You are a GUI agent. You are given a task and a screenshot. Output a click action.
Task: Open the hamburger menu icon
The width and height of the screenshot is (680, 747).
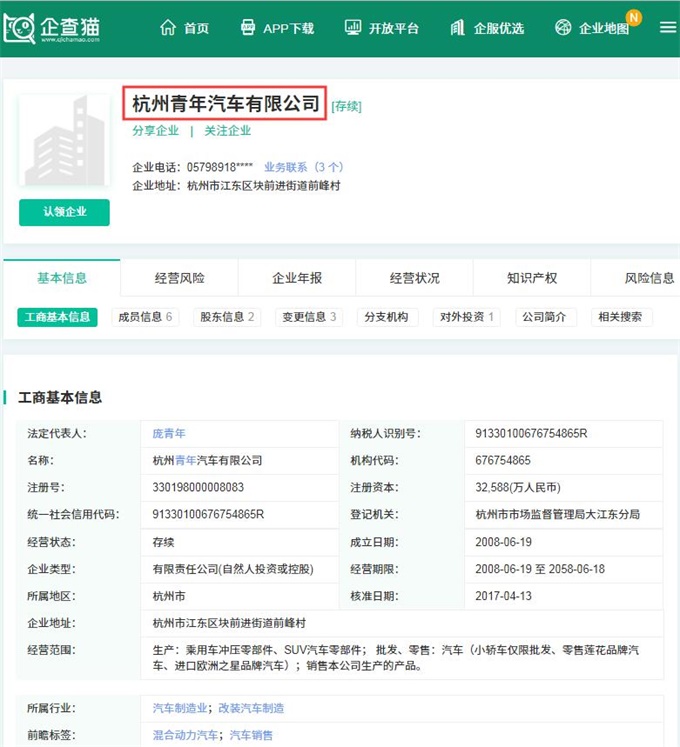(667, 28)
